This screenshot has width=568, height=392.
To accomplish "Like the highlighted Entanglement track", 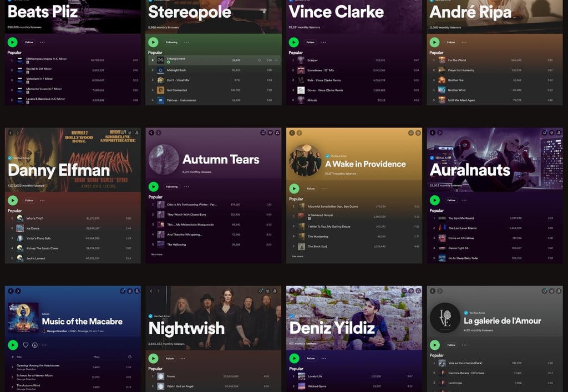I will [260, 60].
